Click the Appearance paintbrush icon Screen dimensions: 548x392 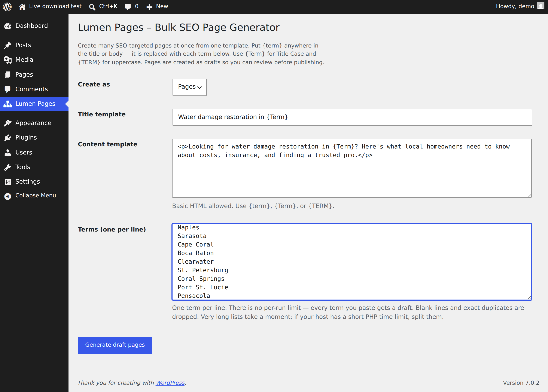coord(8,123)
